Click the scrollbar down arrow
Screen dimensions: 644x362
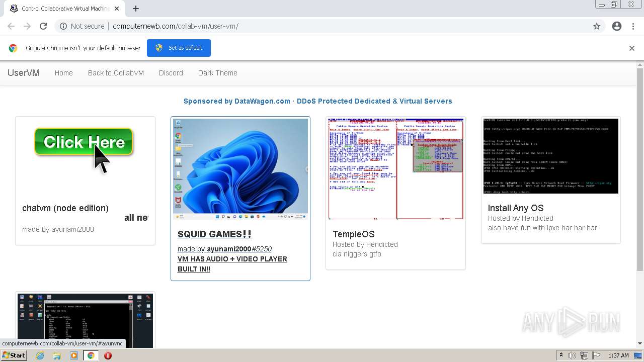pos(640,343)
